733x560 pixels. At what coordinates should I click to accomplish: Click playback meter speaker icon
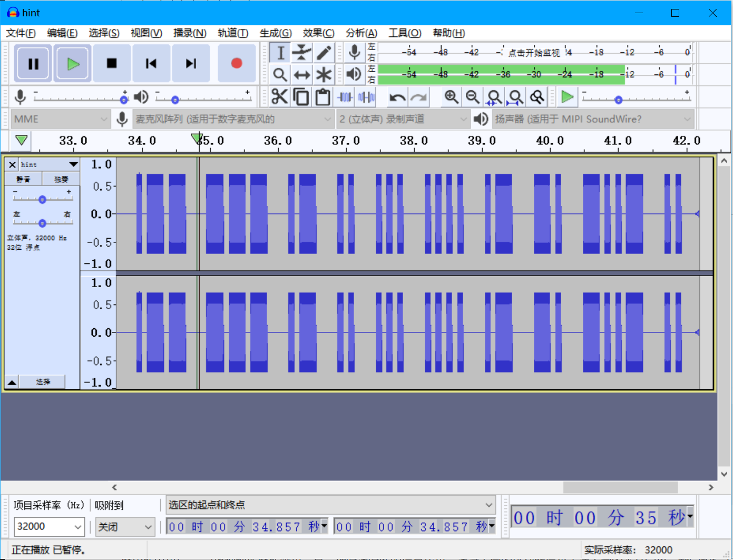(x=355, y=74)
